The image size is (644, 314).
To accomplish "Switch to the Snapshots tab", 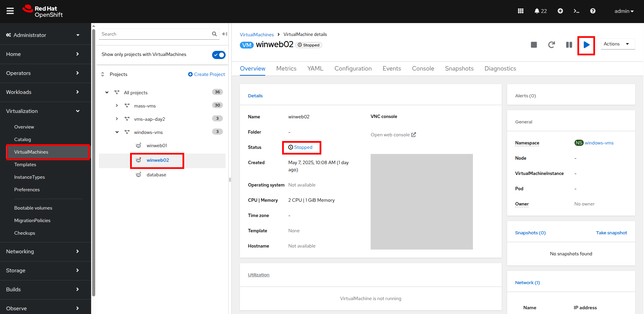I will pyautogui.click(x=459, y=68).
